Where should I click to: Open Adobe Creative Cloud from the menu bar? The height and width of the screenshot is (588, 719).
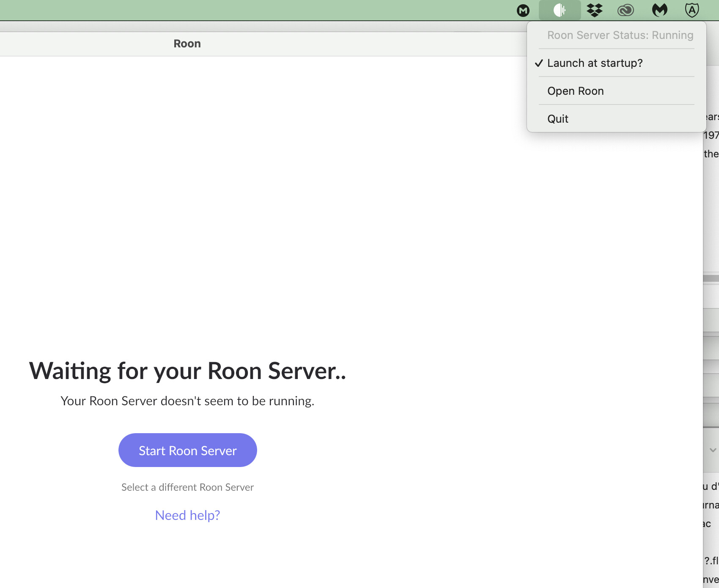[626, 9]
